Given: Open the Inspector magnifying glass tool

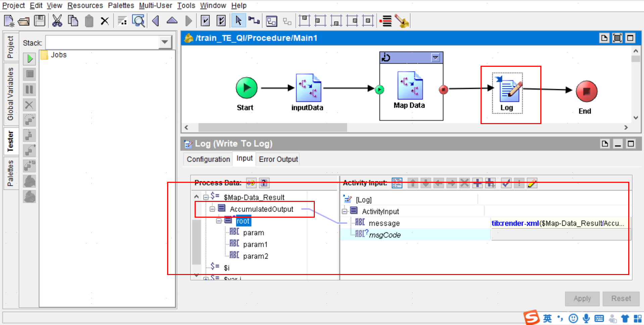Looking at the screenshot, I should [138, 20].
